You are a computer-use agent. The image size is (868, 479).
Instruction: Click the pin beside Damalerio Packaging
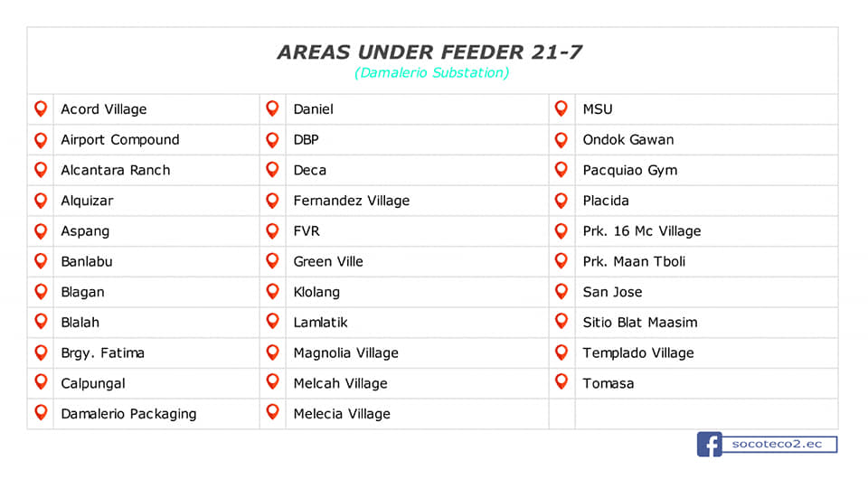click(x=41, y=413)
